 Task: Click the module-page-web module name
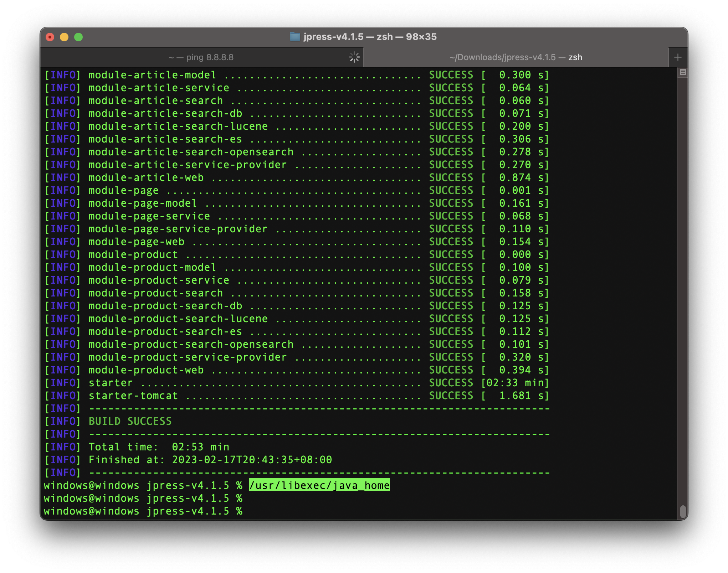(136, 242)
